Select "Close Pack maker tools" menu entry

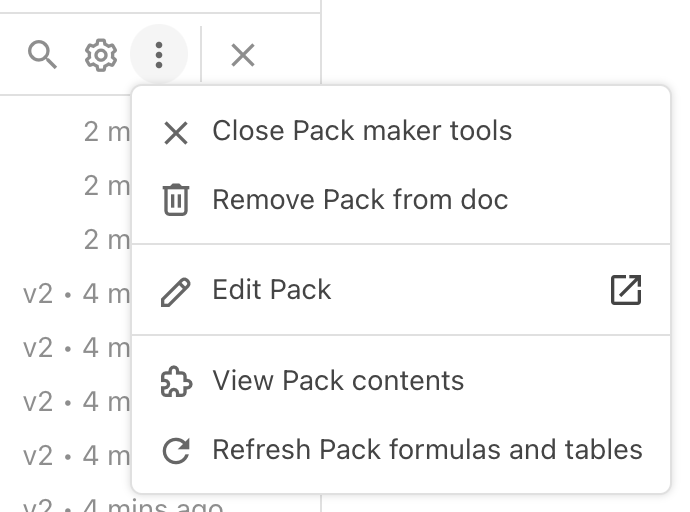[362, 131]
